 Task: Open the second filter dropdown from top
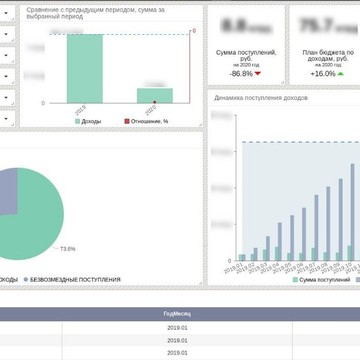click(6, 34)
